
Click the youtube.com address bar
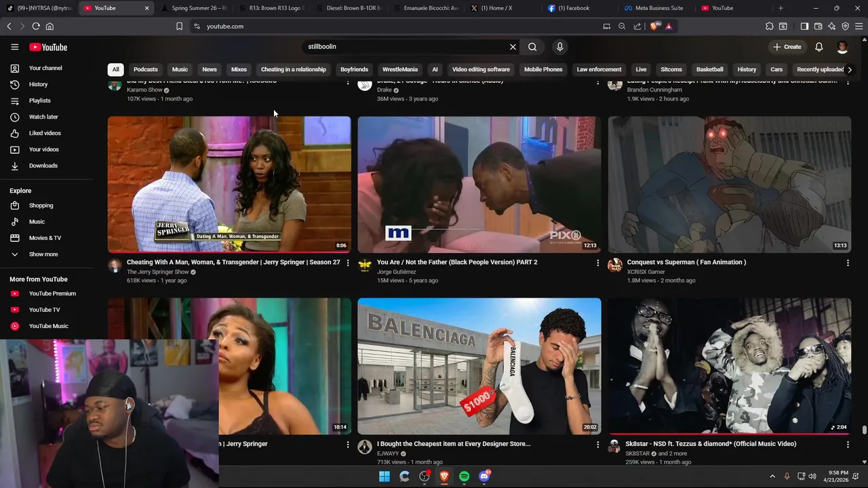pyautogui.click(x=400, y=26)
